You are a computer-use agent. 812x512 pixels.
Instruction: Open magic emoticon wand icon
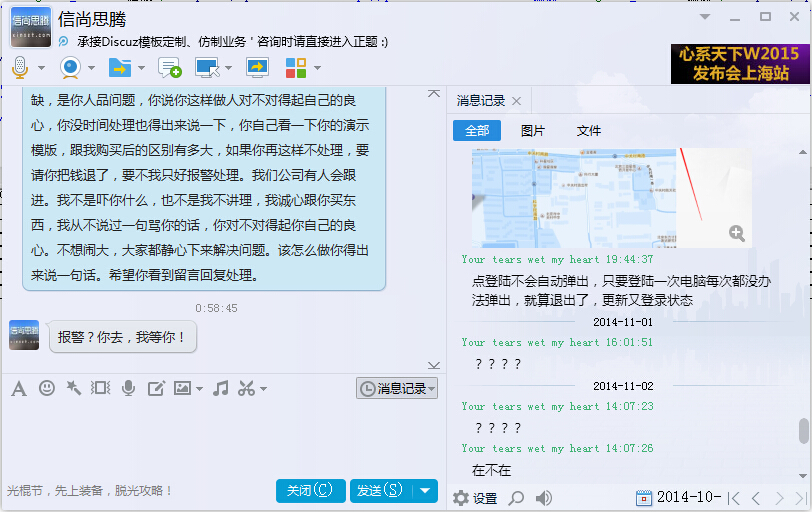[74, 388]
